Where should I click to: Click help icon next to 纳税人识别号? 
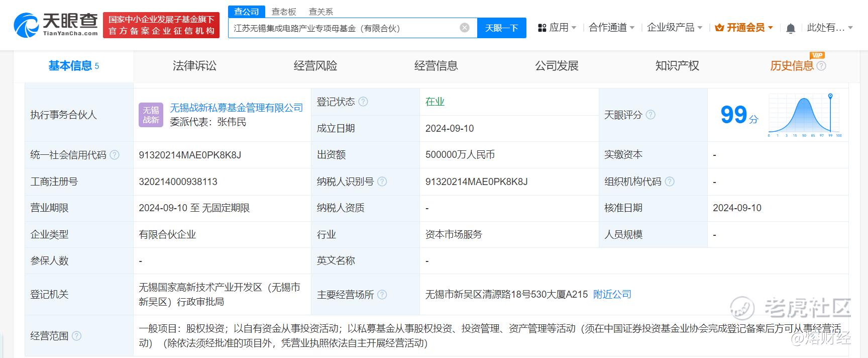pyautogui.click(x=382, y=182)
